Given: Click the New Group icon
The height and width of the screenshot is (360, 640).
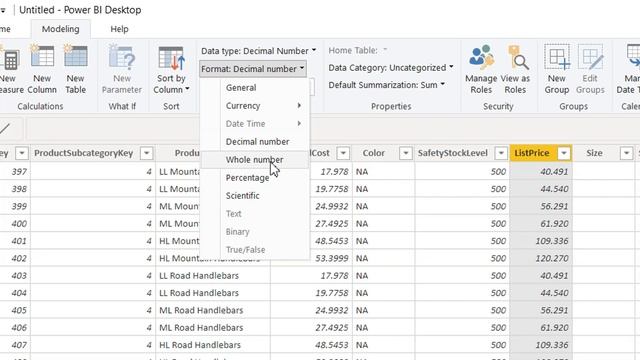Looking at the screenshot, I should point(557,57).
